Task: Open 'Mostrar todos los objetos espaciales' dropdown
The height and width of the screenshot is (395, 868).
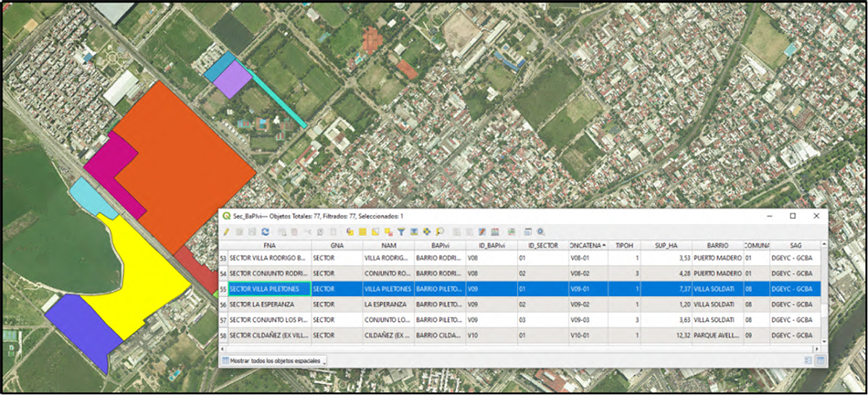Action: [x=273, y=360]
